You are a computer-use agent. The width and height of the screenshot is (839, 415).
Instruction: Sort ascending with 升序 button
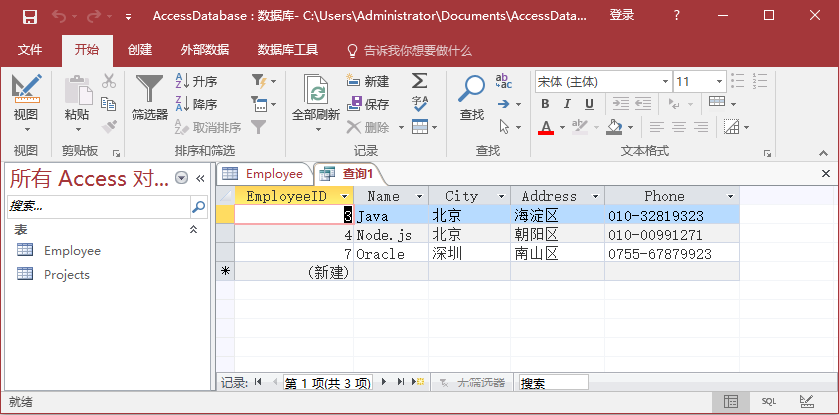(x=197, y=82)
